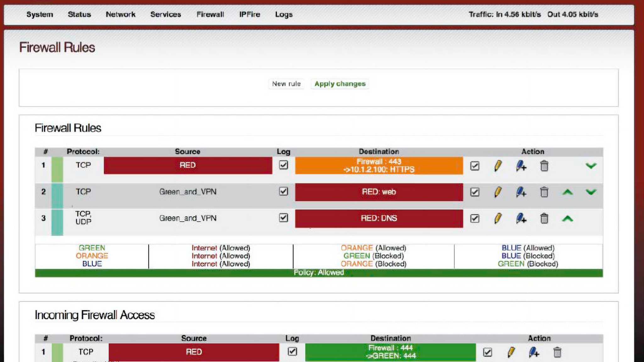Delete rule 3 with trash icon
This screenshot has width=644, height=362.
(x=544, y=218)
